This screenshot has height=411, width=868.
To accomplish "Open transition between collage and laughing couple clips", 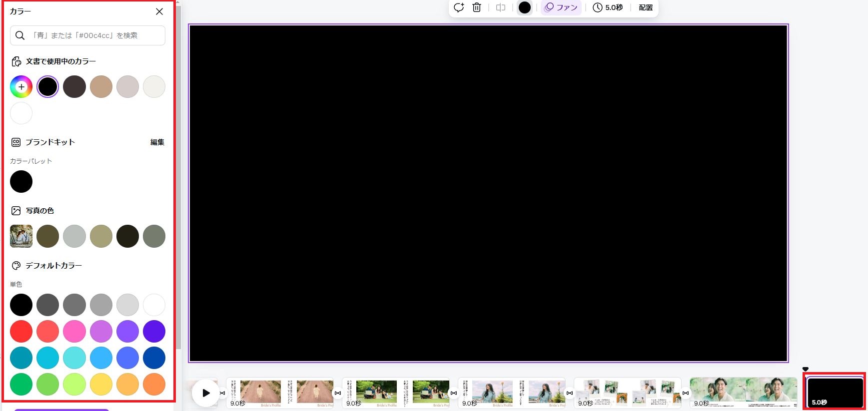I will click(x=686, y=393).
